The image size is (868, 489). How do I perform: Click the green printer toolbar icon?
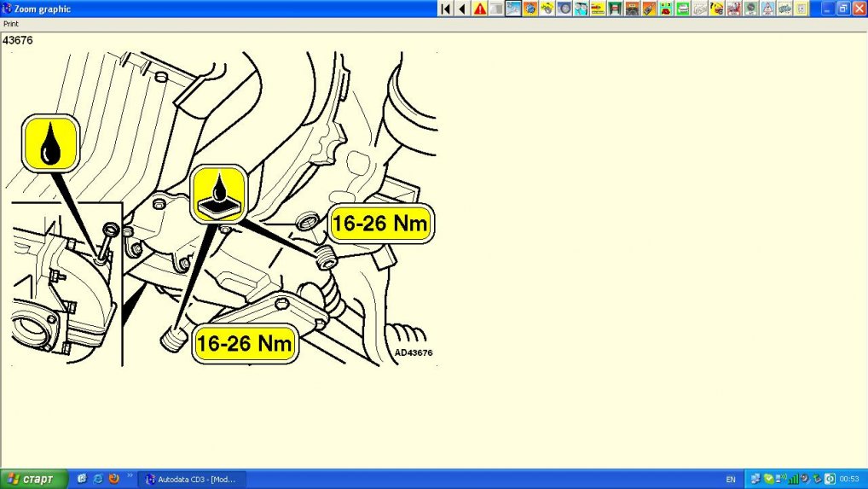click(683, 9)
